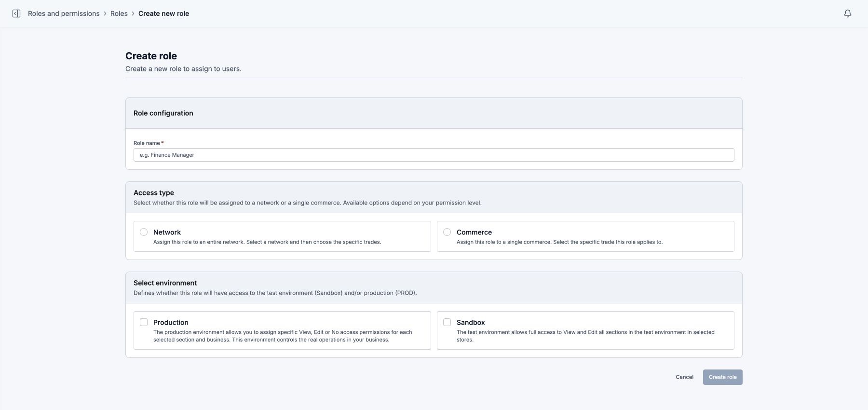Click the Network card description text
The height and width of the screenshot is (410, 868).
click(267, 242)
